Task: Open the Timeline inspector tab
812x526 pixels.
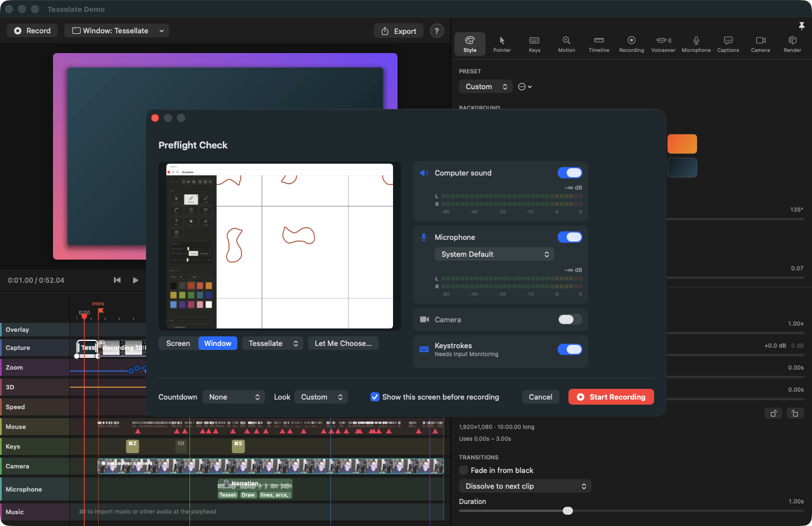Action: (x=599, y=44)
